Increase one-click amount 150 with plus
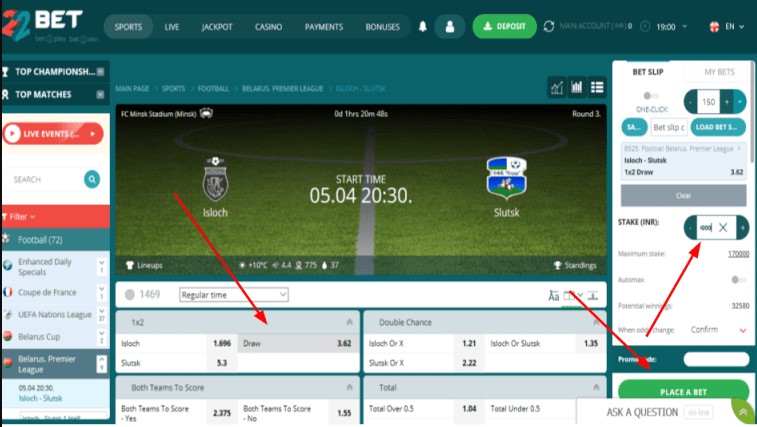The image size is (757, 427). click(x=726, y=102)
